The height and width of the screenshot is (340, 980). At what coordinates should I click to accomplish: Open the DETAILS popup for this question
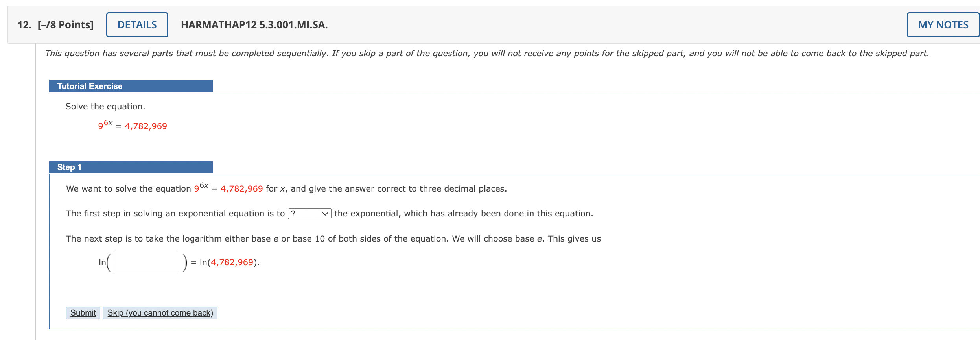(x=137, y=24)
